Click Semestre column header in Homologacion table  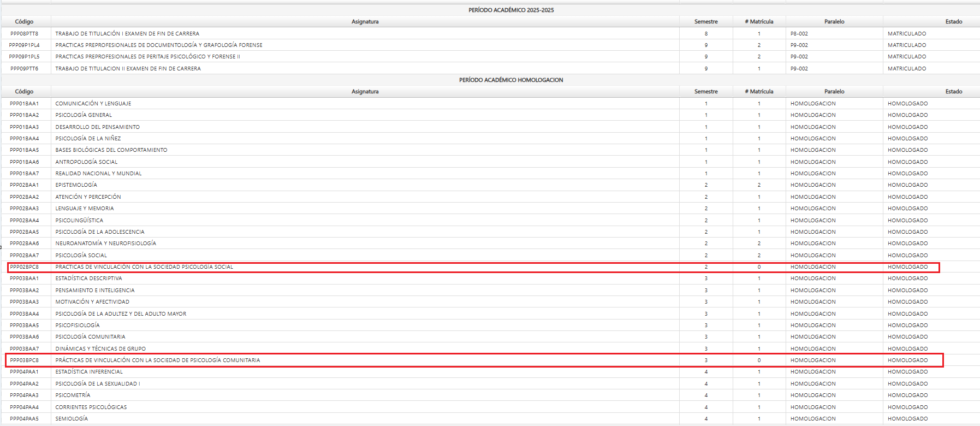(706, 92)
